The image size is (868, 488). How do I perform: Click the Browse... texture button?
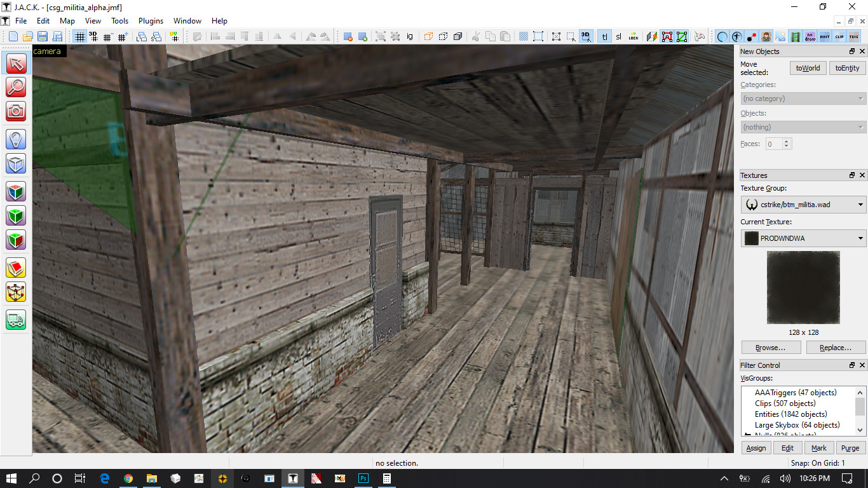tap(770, 348)
